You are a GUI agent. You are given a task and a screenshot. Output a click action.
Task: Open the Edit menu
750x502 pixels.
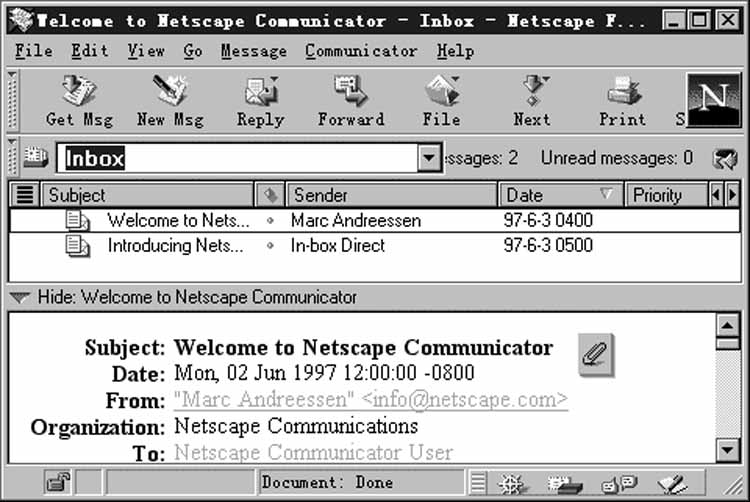pos(89,51)
